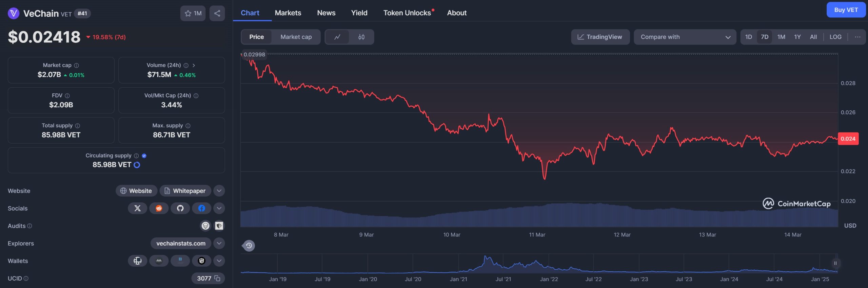Open the second audit badge icon
The height and width of the screenshot is (288, 868).
[219, 226]
